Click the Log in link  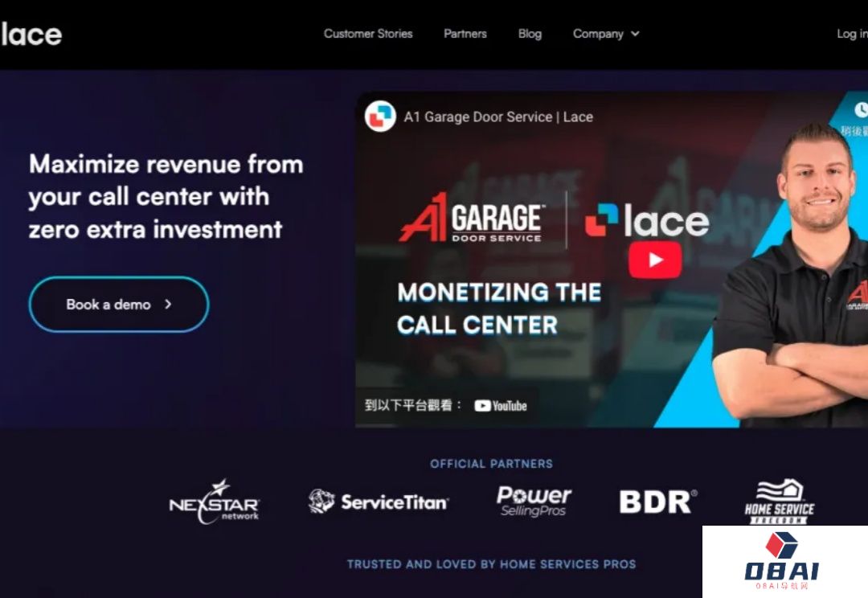[x=852, y=34]
